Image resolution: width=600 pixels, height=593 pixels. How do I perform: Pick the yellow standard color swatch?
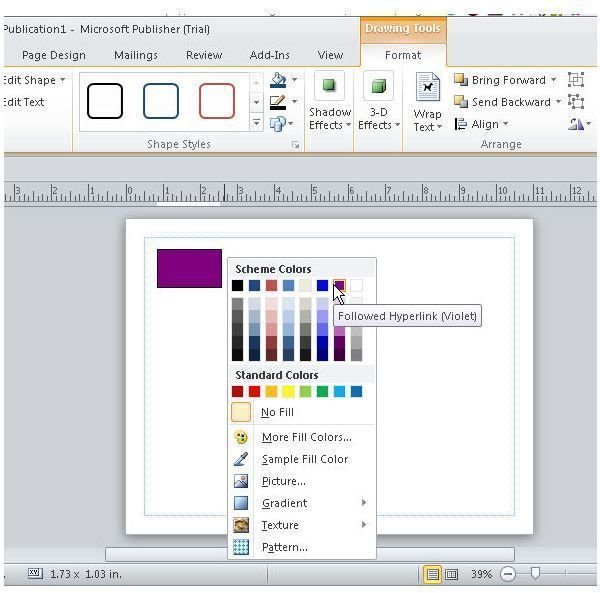tap(288, 391)
